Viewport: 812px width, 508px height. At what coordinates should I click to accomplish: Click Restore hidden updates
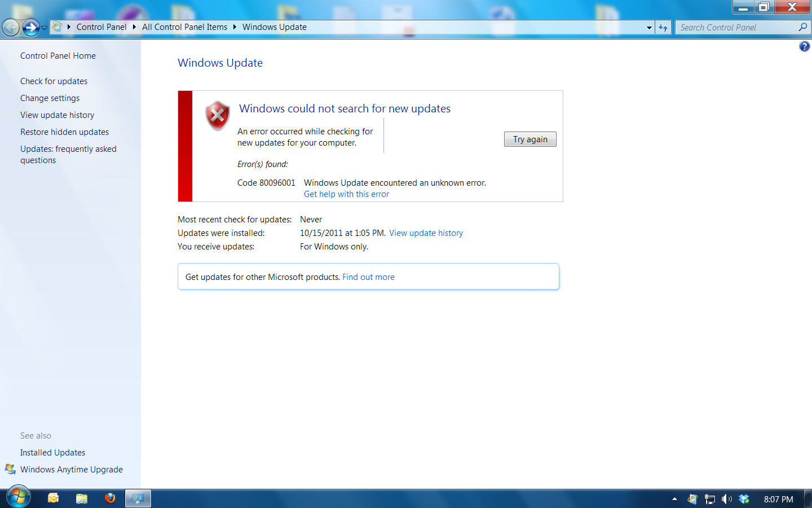click(65, 132)
